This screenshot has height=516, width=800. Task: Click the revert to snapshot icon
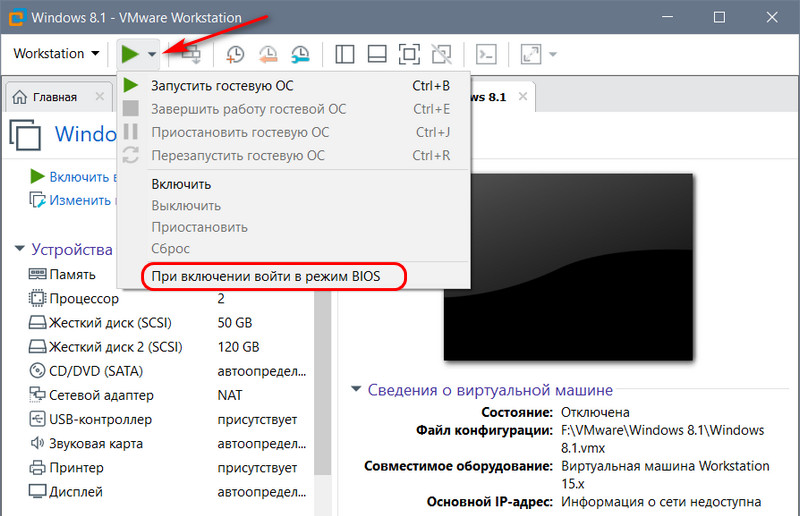click(268, 54)
